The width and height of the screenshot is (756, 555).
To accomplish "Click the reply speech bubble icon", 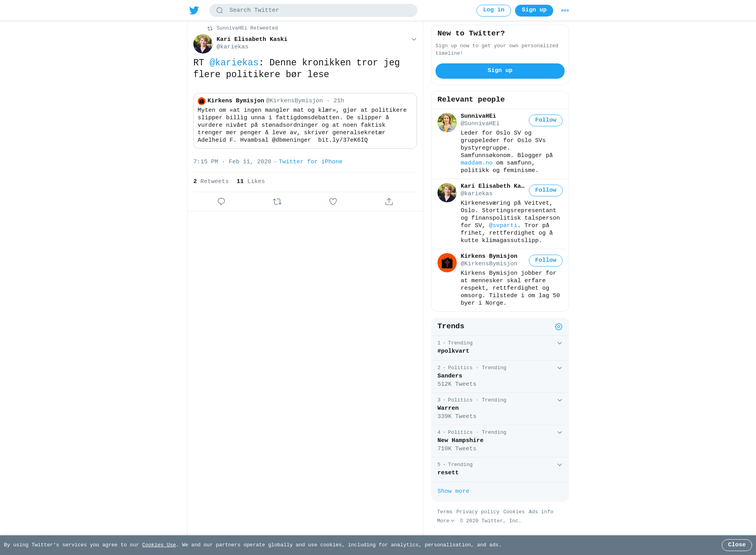I will tap(221, 202).
